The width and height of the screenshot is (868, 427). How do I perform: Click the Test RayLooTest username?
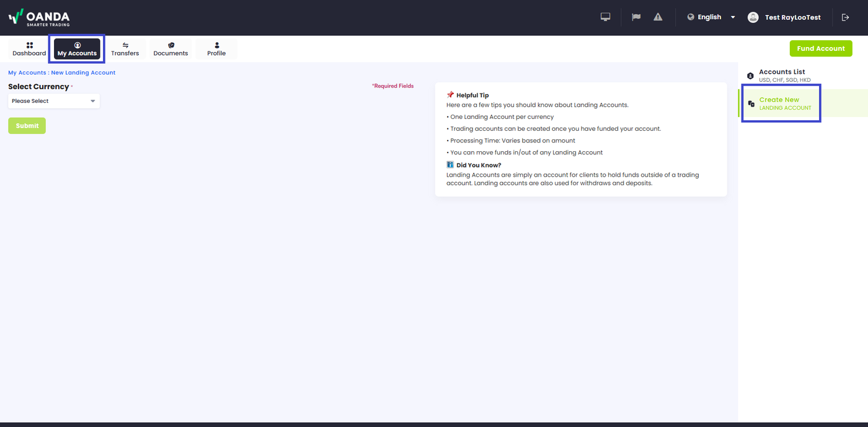pos(793,17)
